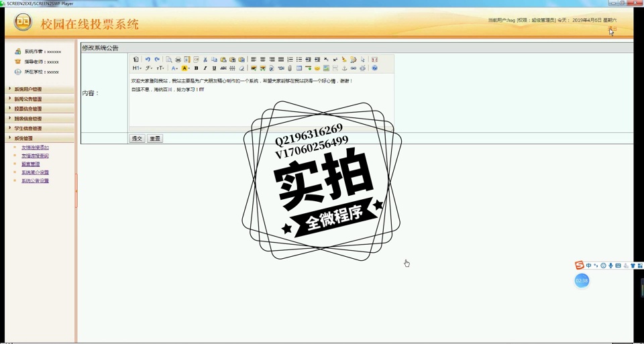
Task: Expand 投票信息管理 sidebar menu
Action: click(28, 109)
